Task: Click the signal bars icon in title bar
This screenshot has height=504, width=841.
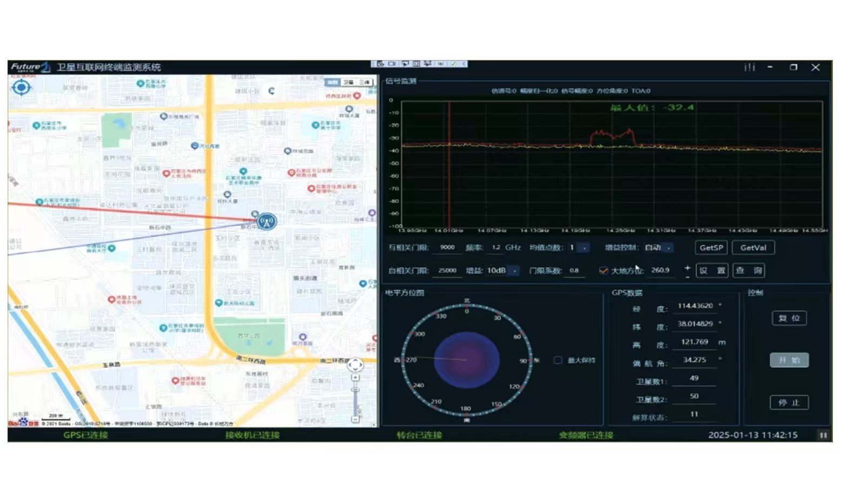Action: coord(749,68)
